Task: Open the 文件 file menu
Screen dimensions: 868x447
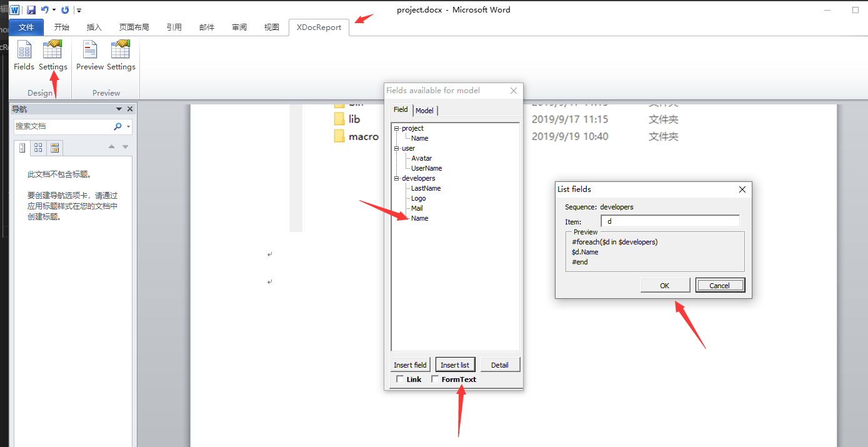Action: (x=26, y=28)
